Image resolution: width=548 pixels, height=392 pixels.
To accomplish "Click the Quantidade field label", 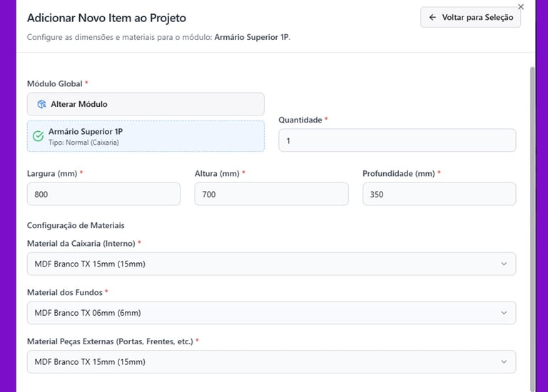I will 300,120.
